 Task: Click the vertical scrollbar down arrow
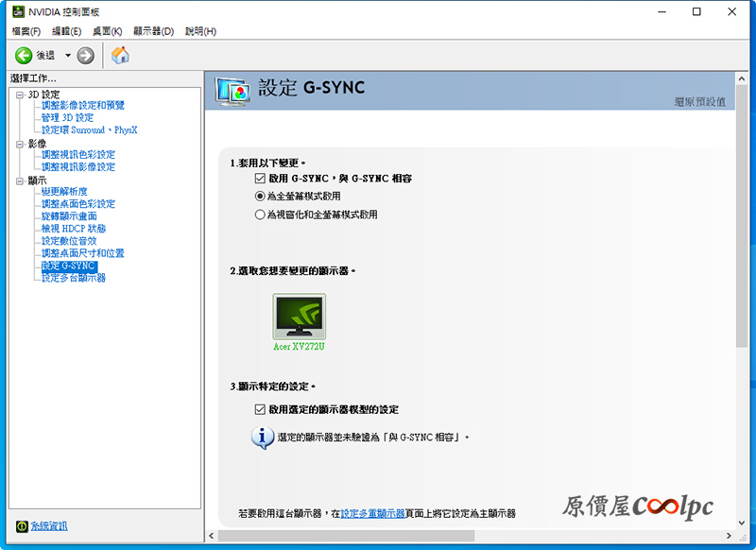pyautogui.click(x=742, y=523)
